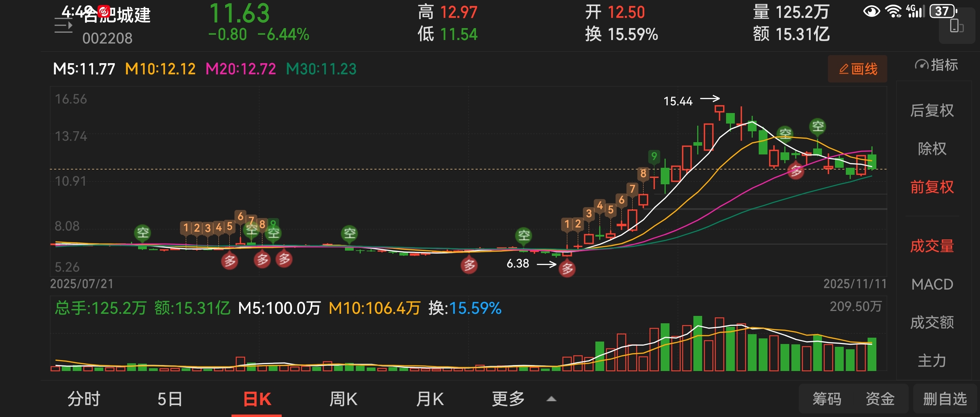Select 前复权 forward adjustment option
The image size is (980, 417).
pyautogui.click(x=932, y=187)
